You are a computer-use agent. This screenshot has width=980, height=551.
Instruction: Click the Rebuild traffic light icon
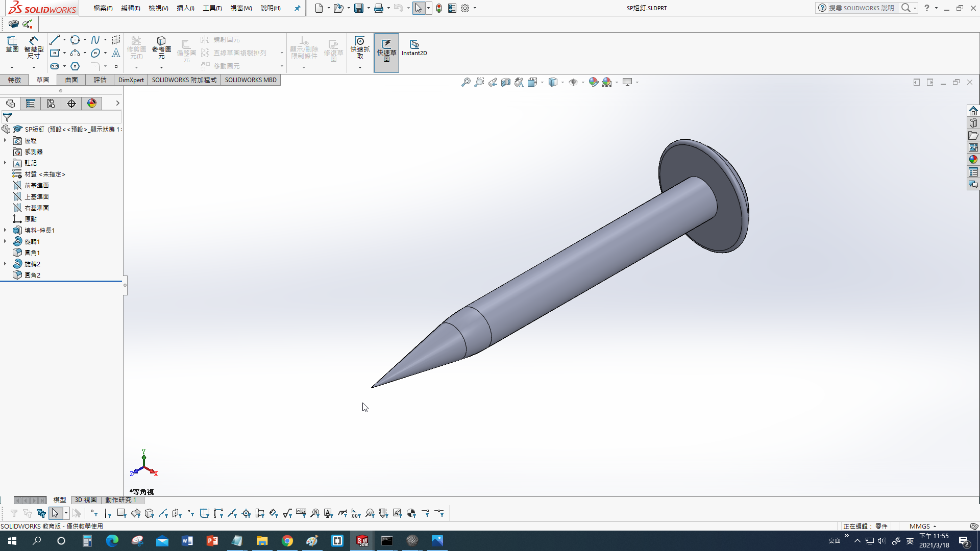(439, 8)
